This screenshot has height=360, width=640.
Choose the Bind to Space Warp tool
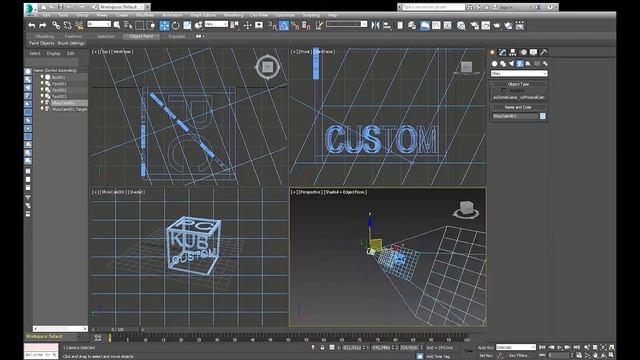(79, 26)
